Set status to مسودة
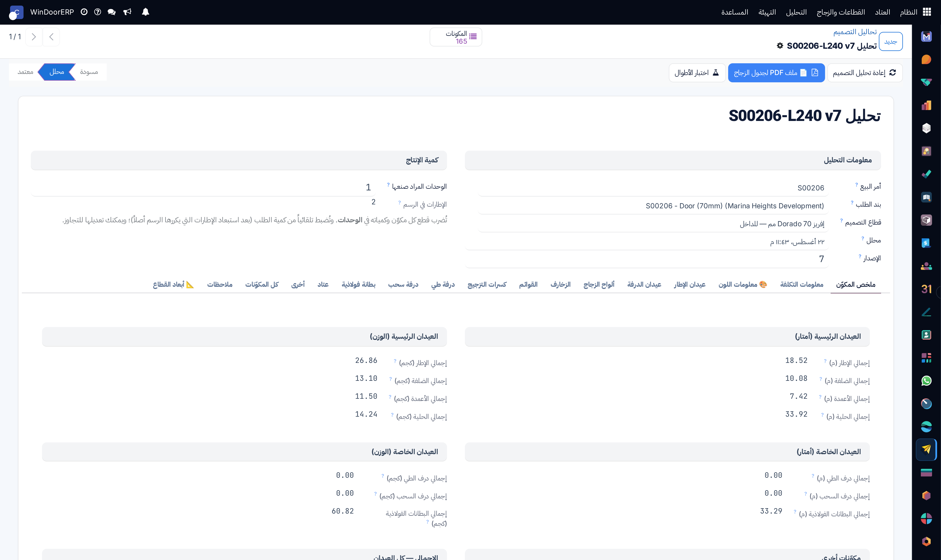This screenshot has height=560, width=941. tap(89, 72)
